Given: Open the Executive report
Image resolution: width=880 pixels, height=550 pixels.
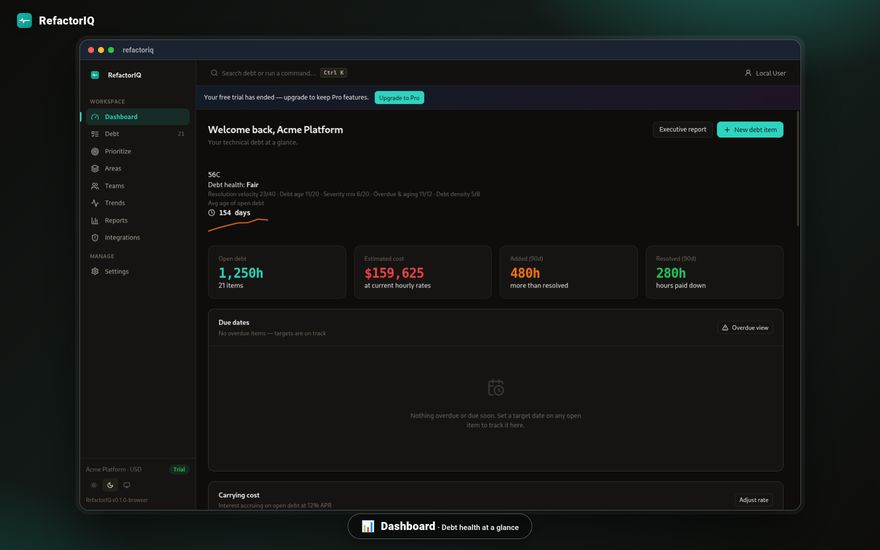Looking at the screenshot, I should 682,130.
